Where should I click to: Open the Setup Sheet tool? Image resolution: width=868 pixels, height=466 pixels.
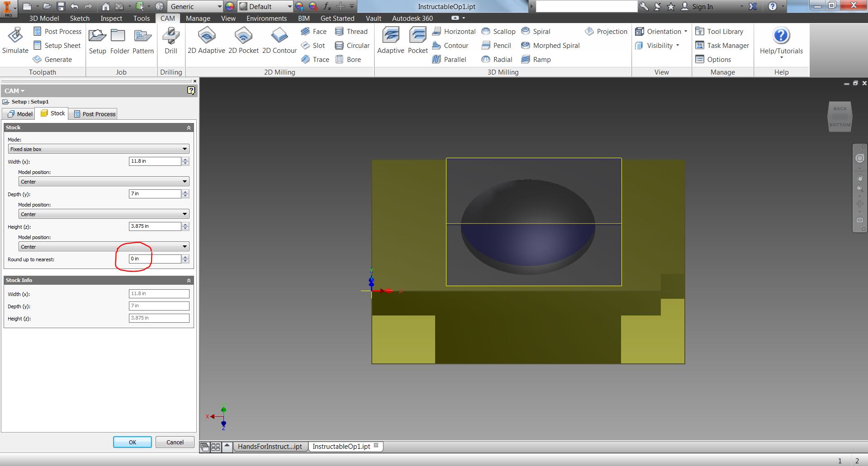click(x=57, y=46)
